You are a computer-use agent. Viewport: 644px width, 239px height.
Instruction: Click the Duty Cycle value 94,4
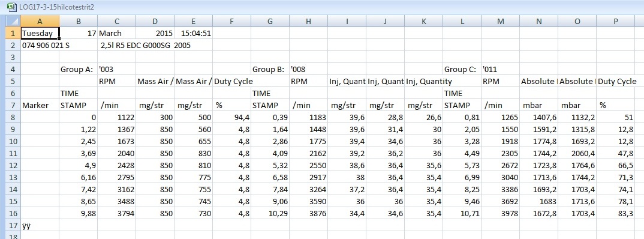click(231, 118)
